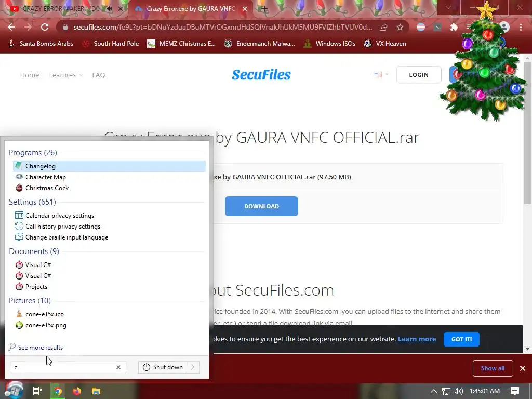Switch to the CRAZY ERROR MAKER YouTube tab
Viewport: 532px width, 399px height.
pyautogui.click(x=61, y=9)
